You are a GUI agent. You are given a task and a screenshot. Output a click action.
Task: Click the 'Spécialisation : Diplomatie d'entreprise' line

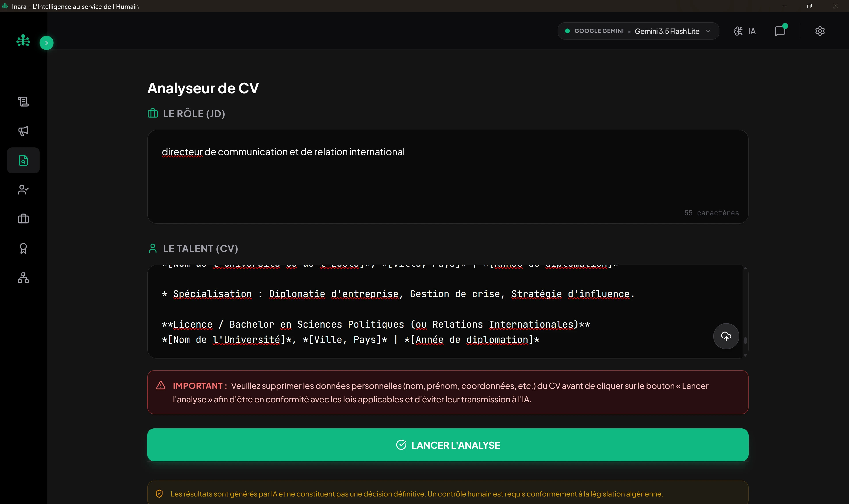(398, 294)
